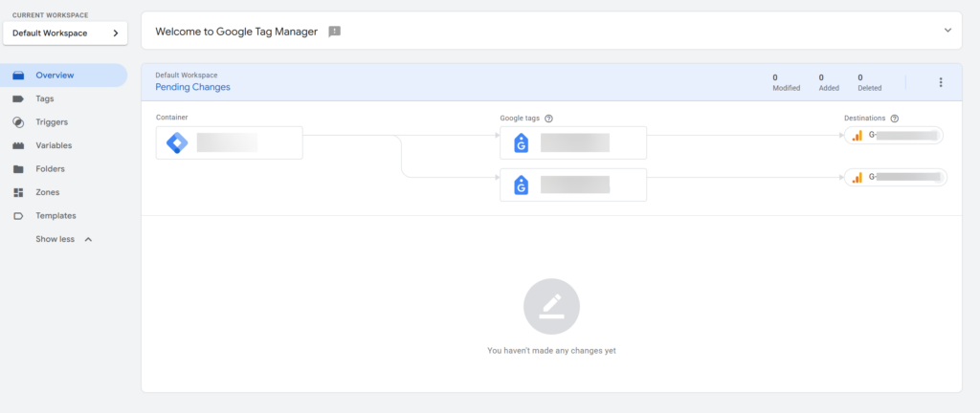Click the help icon next to Google tags
980x413 pixels.
[x=548, y=118]
